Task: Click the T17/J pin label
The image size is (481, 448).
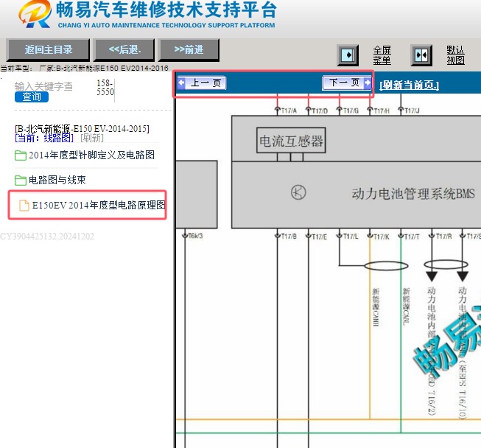Action: (412, 111)
